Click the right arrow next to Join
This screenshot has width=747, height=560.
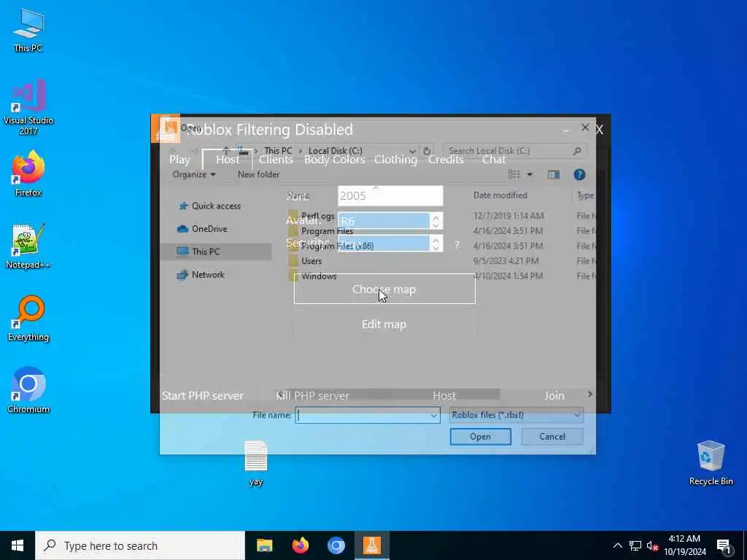click(589, 394)
